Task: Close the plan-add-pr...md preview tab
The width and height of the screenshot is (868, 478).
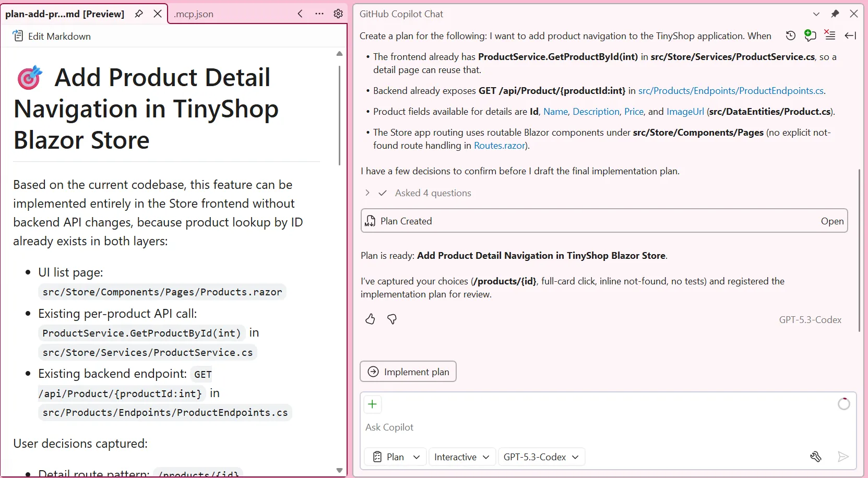Action: point(157,14)
